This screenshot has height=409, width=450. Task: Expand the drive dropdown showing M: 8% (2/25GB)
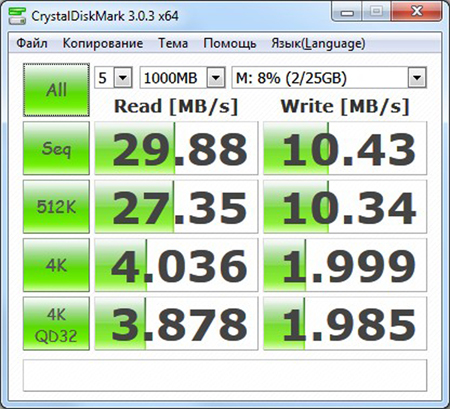(417, 78)
